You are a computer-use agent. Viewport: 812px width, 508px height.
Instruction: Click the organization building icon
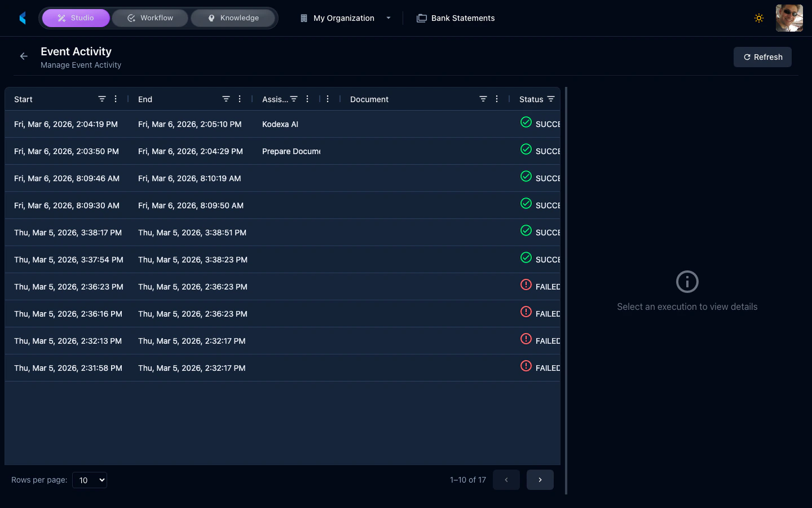tap(303, 17)
